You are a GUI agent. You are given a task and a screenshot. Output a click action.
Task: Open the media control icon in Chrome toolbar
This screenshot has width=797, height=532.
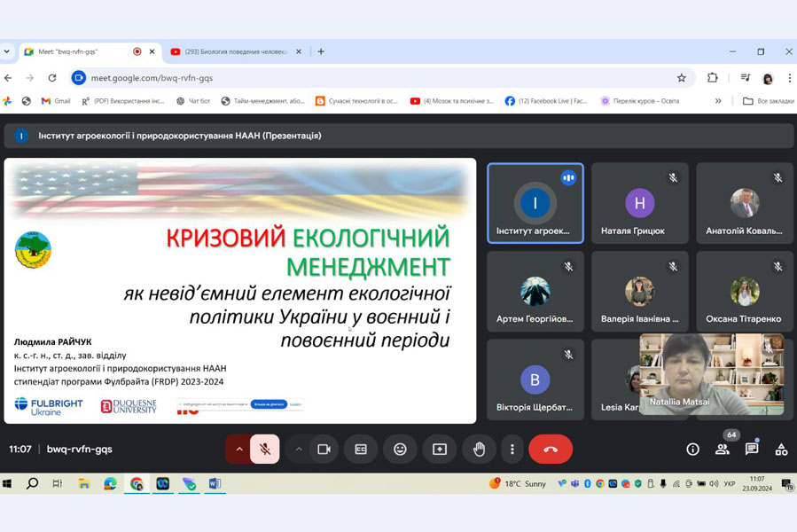746,78
